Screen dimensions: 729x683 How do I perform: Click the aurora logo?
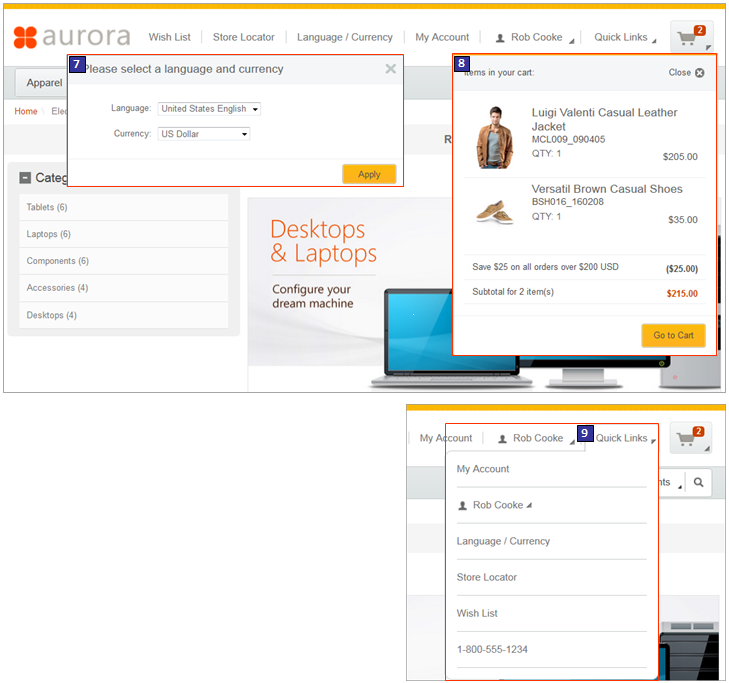tap(72, 37)
